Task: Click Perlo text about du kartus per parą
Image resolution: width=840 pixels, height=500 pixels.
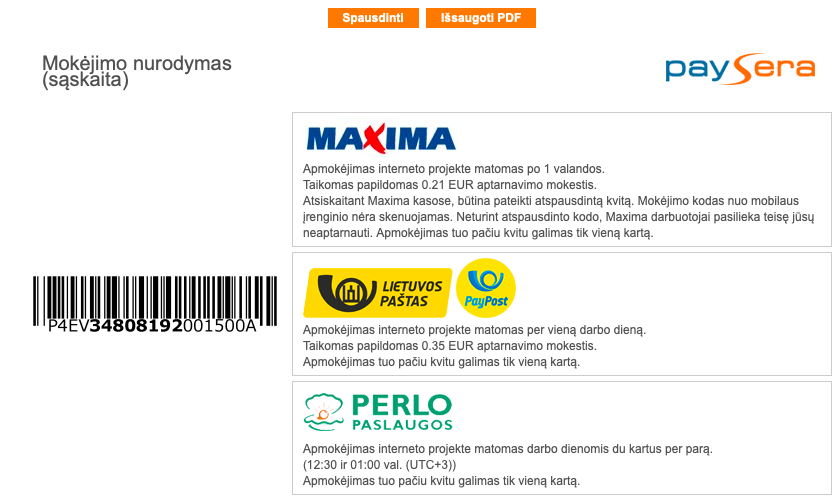Action: click(x=508, y=449)
